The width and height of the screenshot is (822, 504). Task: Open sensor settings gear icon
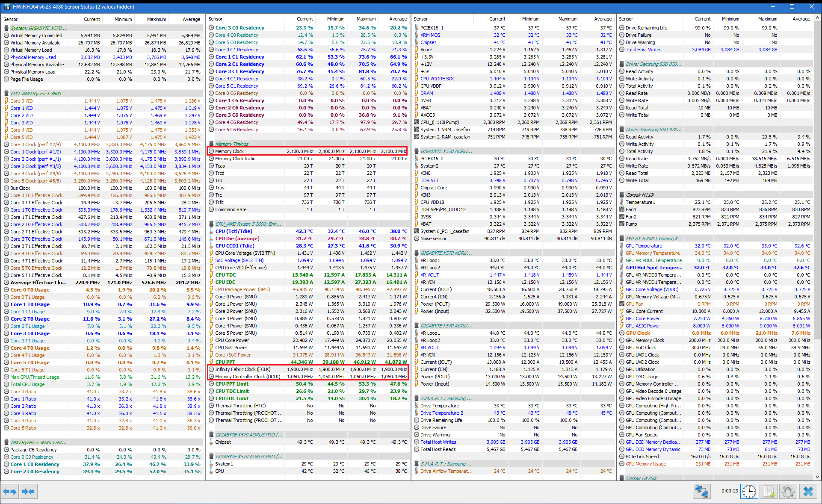788,492
